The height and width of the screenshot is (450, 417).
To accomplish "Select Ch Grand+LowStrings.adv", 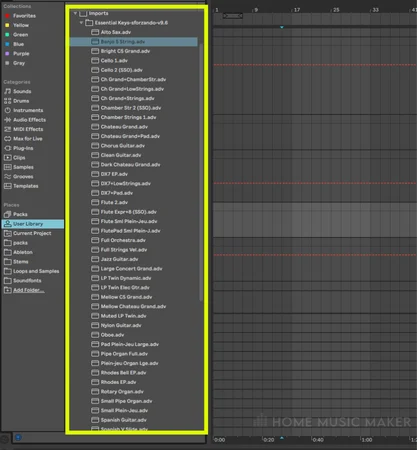I will (132, 89).
